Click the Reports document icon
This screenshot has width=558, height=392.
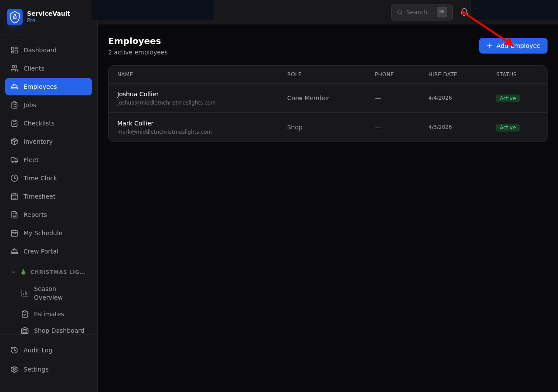coord(14,215)
